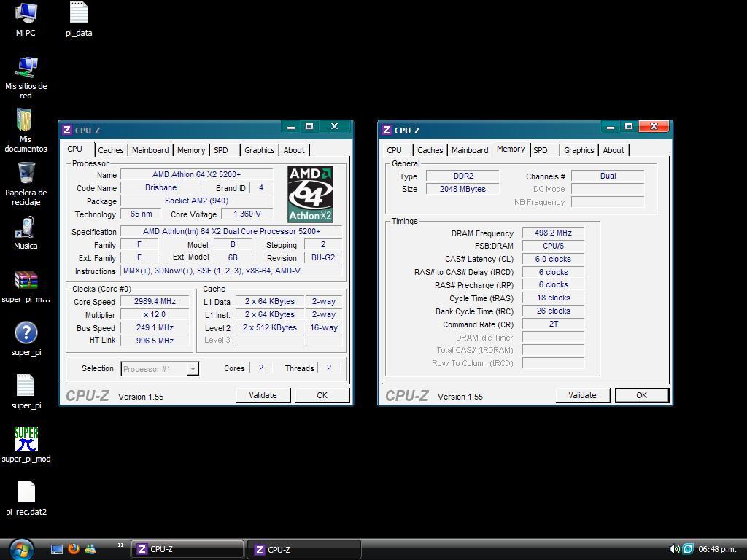Switch to Graphics tab in right CPU-Z window
This screenshot has height=560, width=747.
tap(578, 150)
